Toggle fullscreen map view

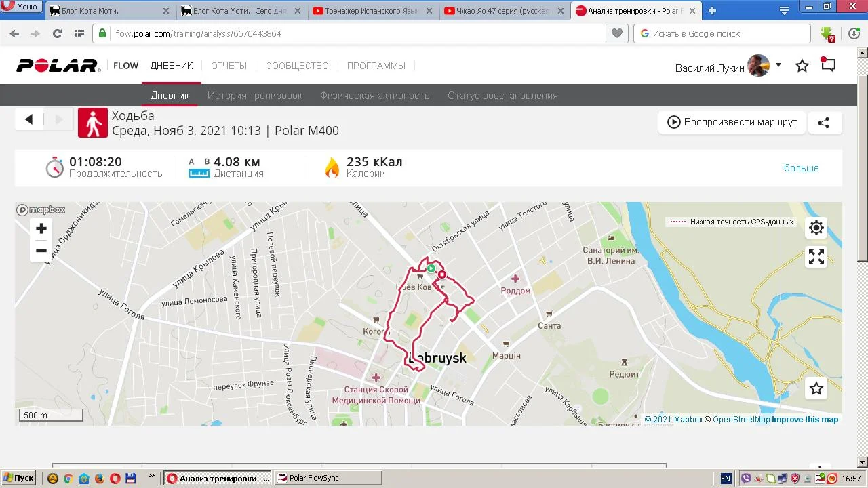pos(816,257)
